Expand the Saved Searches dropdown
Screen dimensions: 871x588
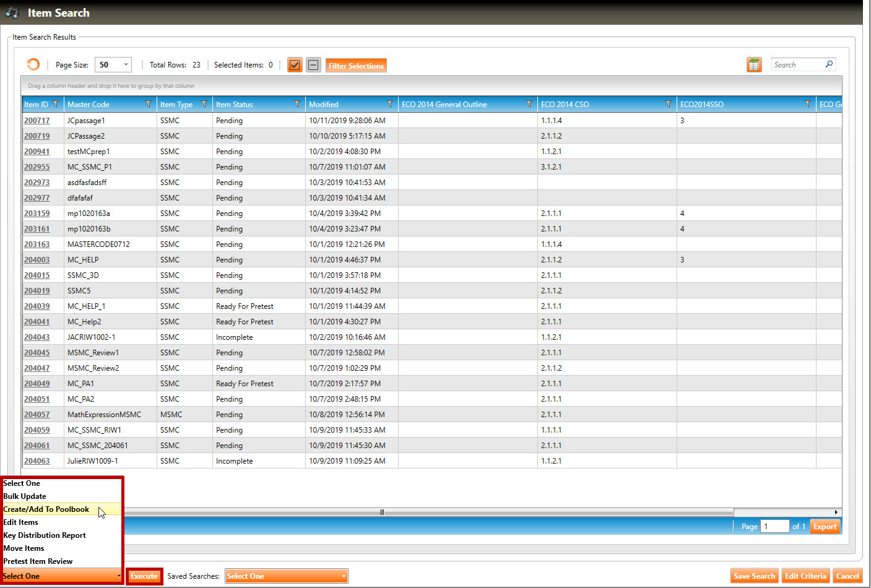(x=286, y=576)
